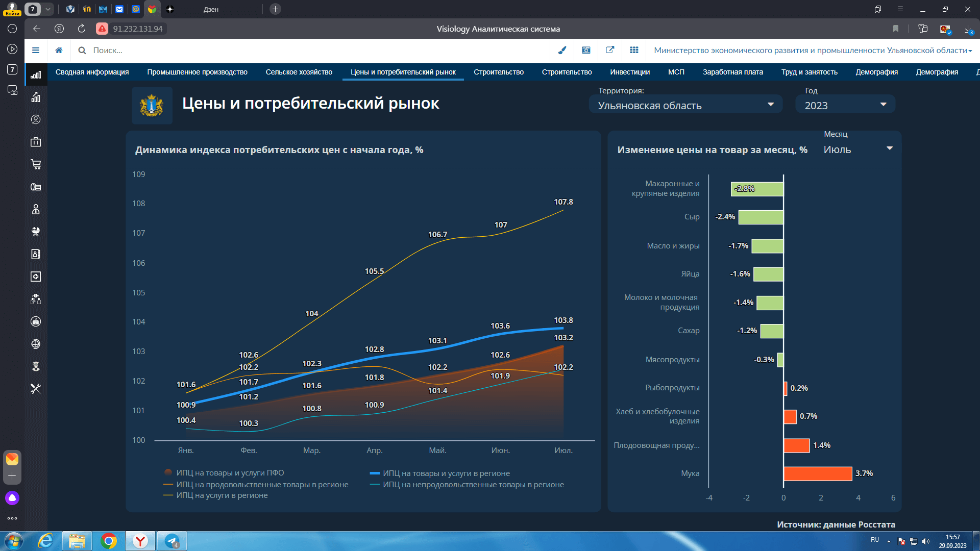
Task: Toggle legend ИПЦ на продовольственные товары в регионе
Action: 256,485
